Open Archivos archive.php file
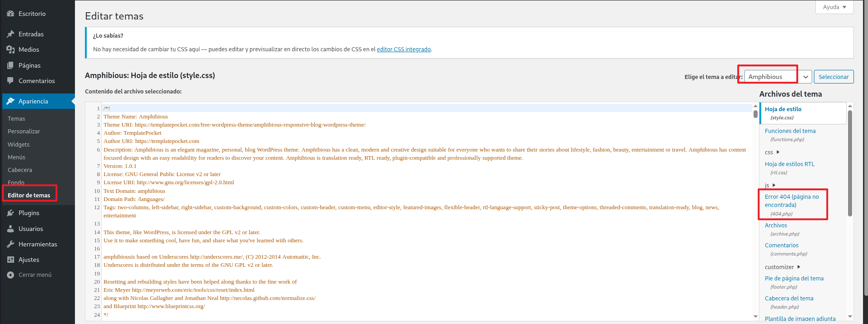Image resolution: width=868 pixels, height=324 pixels. click(x=782, y=229)
